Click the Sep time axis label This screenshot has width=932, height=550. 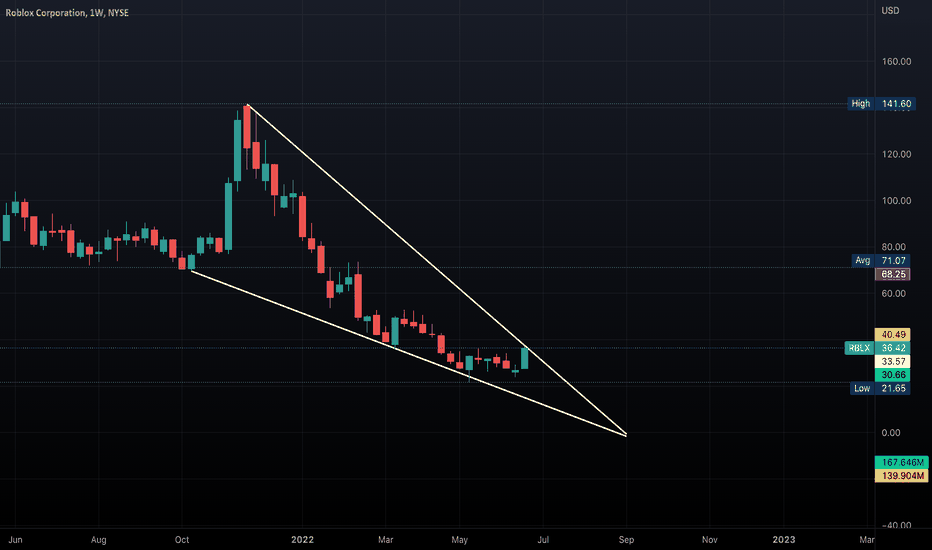(x=626, y=540)
